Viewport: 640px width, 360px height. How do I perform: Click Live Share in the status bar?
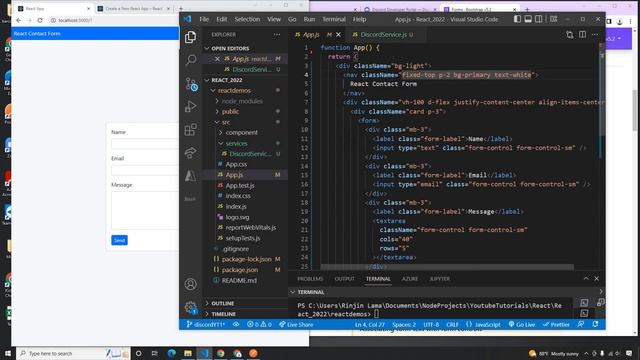[x=296, y=324]
